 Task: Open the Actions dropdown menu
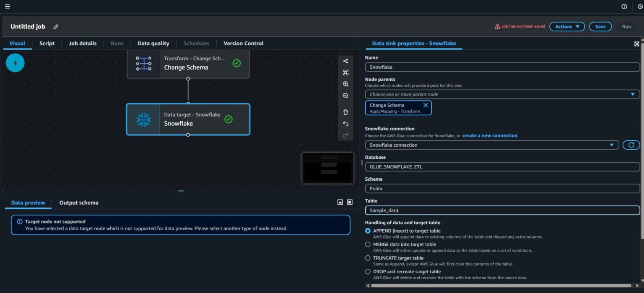click(567, 26)
